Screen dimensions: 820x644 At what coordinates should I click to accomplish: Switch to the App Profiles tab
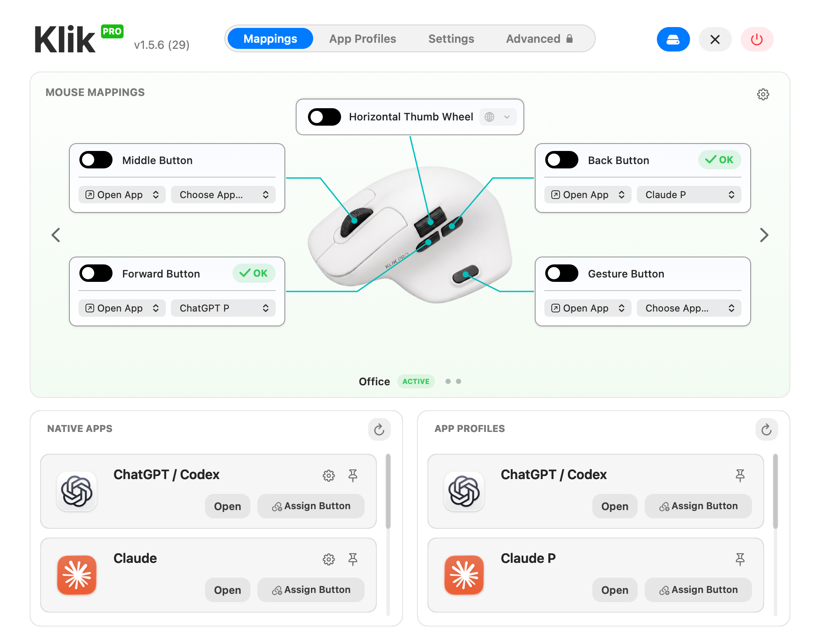click(x=362, y=39)
